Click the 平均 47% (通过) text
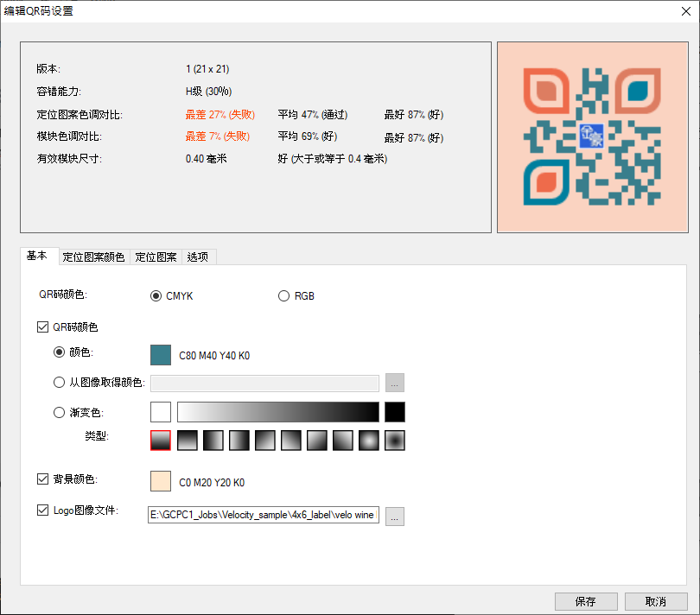700x615 pixels. pyautogui.click(x=313, y=115)
